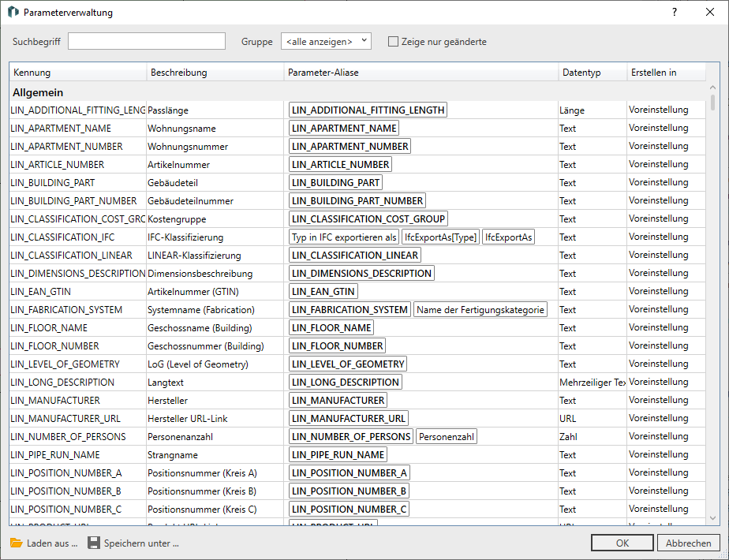Click LIN_ARTICLE_NUMBER in the Kennung column
729x560 pixels.
coord(57,165)
